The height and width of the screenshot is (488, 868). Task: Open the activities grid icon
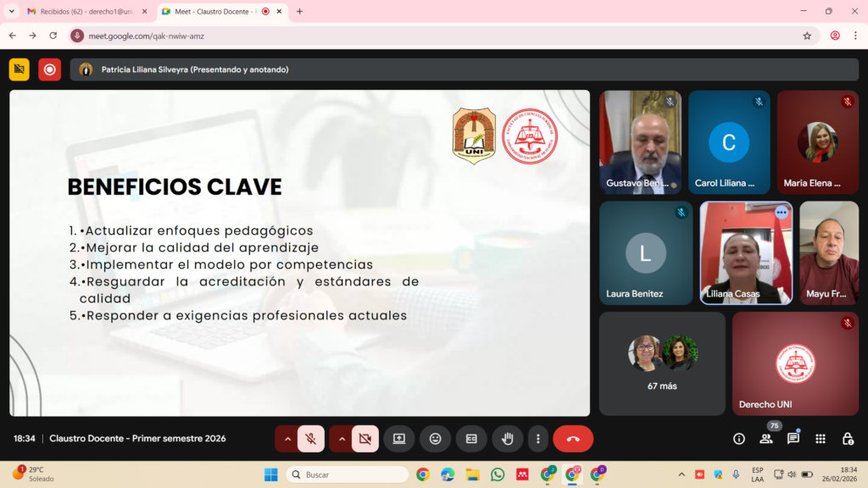coord(821,439)
